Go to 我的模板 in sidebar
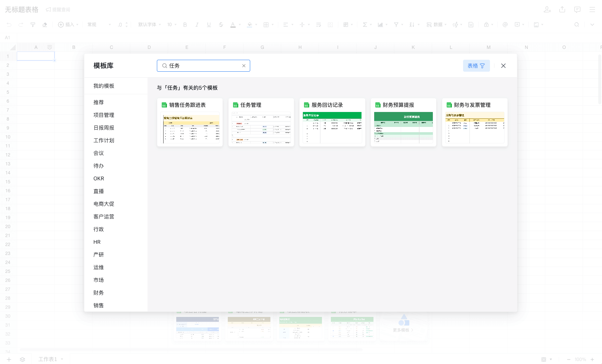The height and width of the screenshot is (364, 602). tap(104, 86)
